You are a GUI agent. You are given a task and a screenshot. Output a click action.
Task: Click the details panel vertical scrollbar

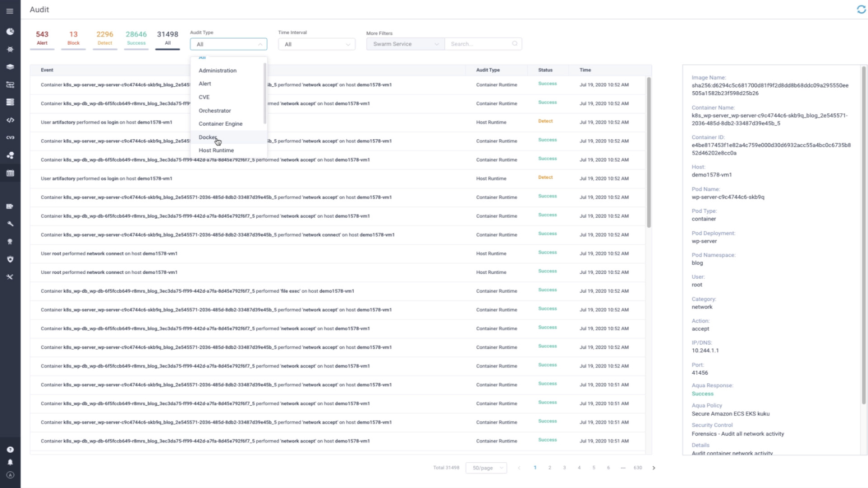coord(864,235)
